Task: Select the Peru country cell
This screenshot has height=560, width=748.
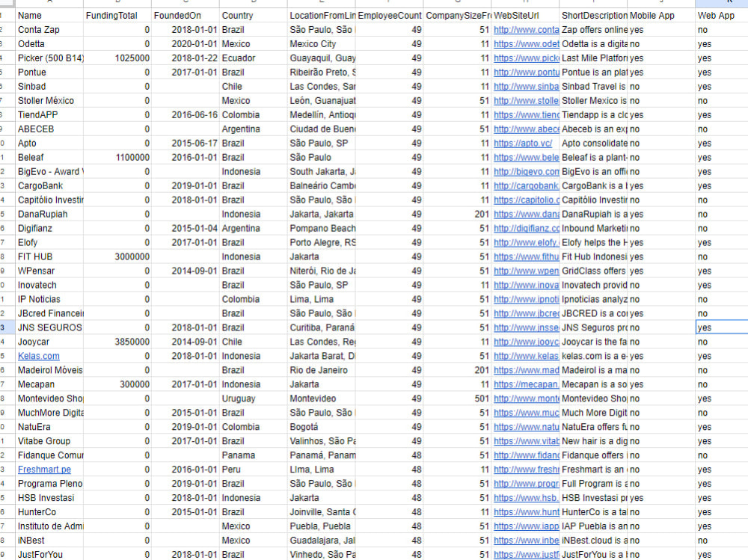Action: (254, 470)
